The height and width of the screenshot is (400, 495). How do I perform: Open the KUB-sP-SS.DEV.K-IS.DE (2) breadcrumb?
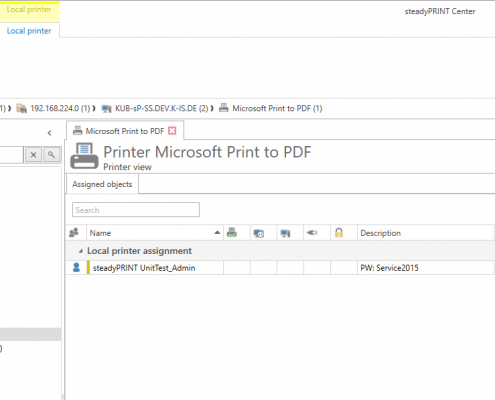162,108
